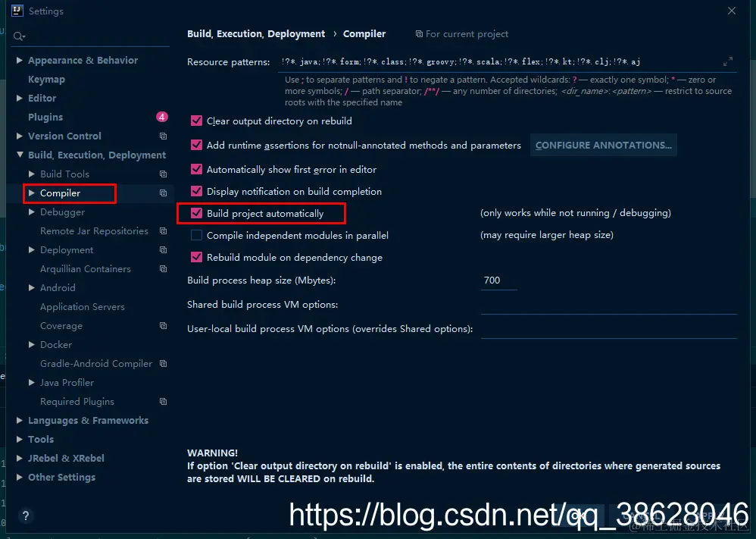Close the Settings dialog
This screenshot has width=756, height=539.
(x=732, y=11)
